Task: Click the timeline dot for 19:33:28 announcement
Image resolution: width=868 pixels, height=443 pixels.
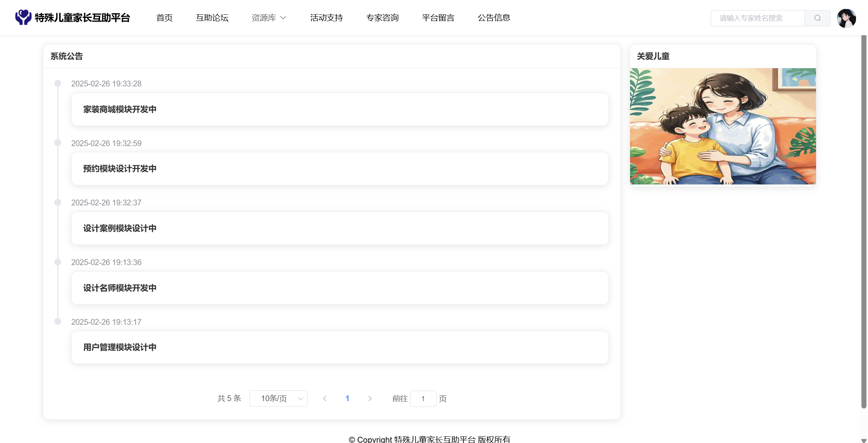Action: click(58, 83)
